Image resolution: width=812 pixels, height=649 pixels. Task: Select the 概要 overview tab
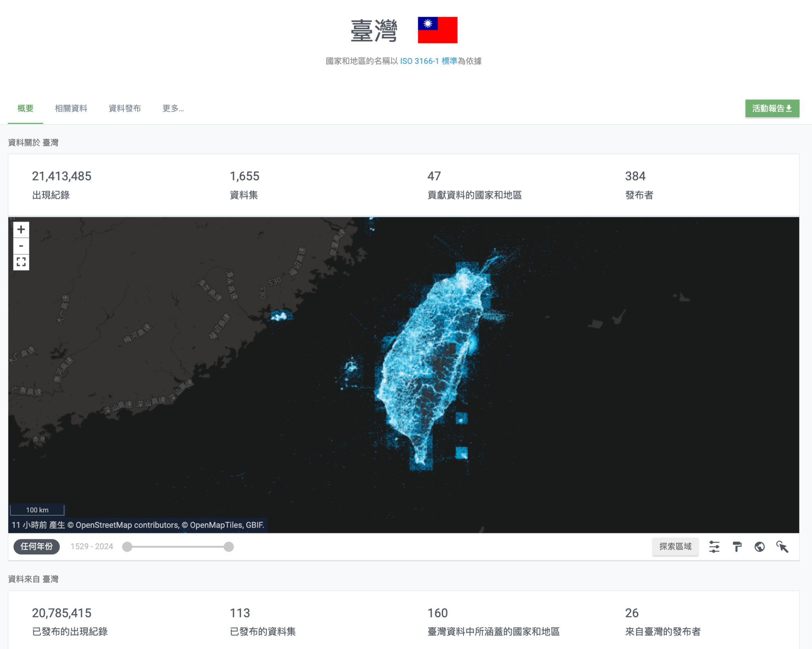[x=25, y=109]
